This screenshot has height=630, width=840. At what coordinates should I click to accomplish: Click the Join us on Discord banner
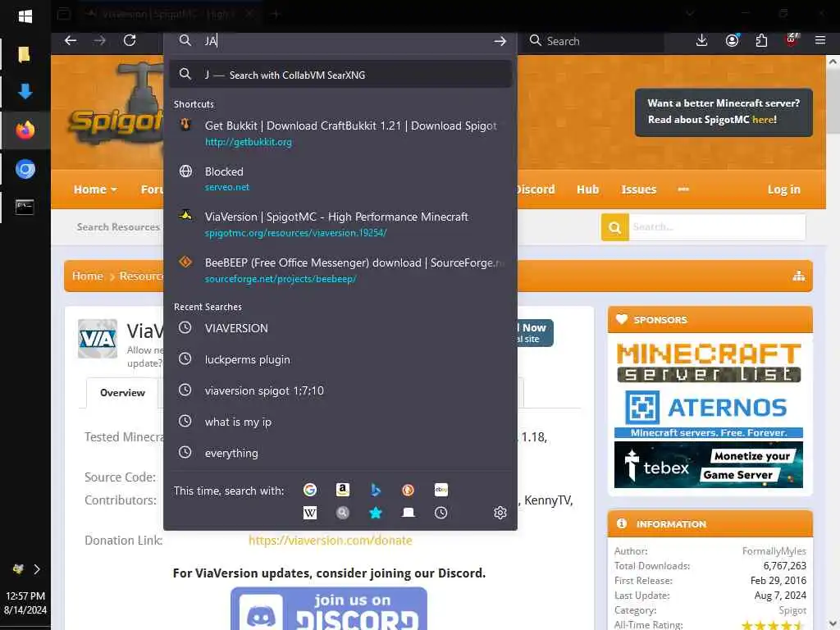click(x=328, y=609)
